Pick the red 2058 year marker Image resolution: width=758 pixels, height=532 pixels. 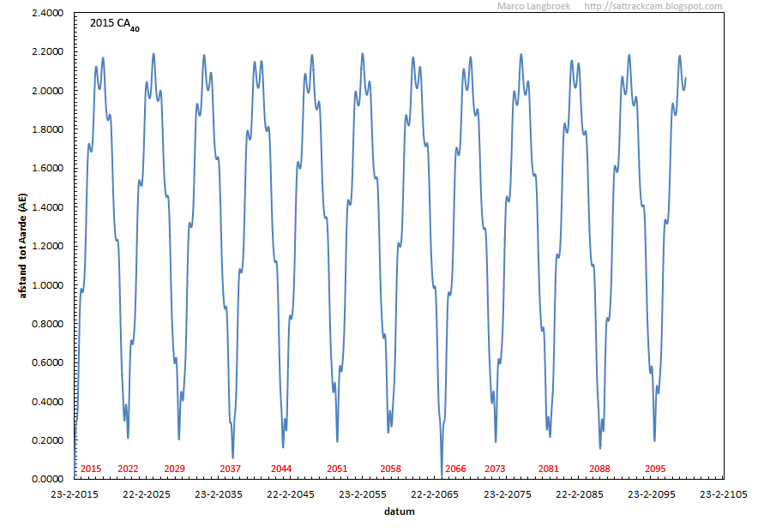click(x=390, y=469)
